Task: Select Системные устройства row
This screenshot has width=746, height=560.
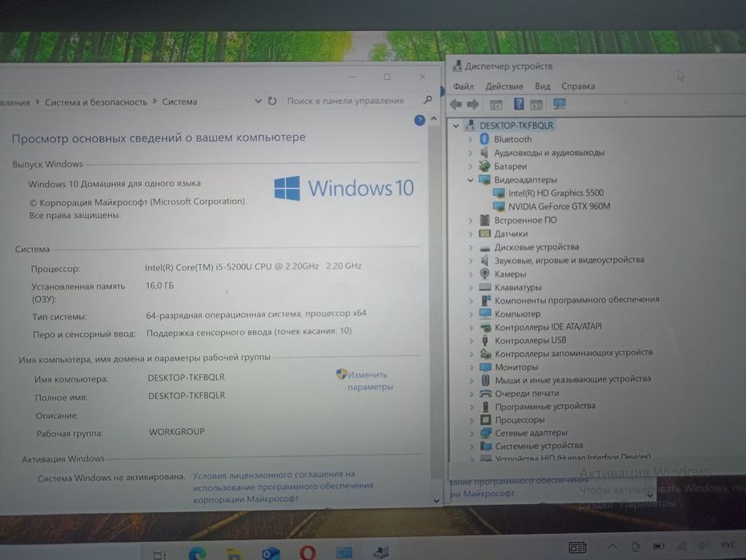Action: [538, 446]
